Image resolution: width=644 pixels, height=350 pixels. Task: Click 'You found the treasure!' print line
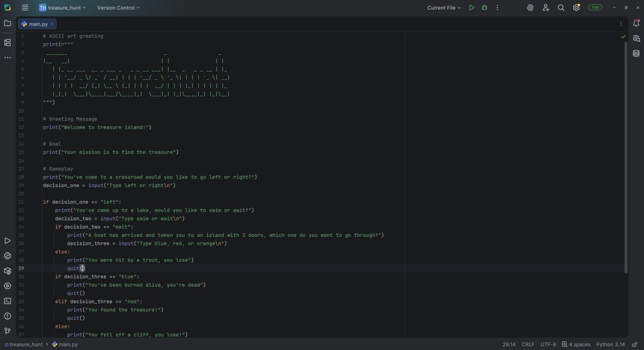(x=115, y=310)
